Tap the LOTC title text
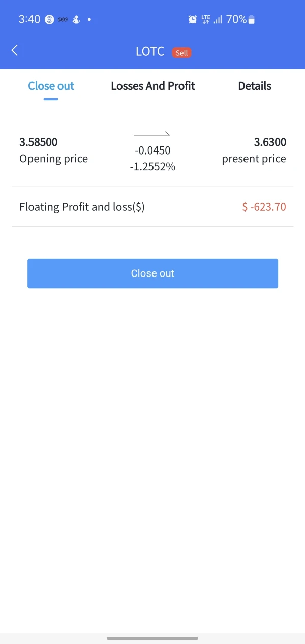The width and height of the screenshot is (305, 644). point(150,51)
